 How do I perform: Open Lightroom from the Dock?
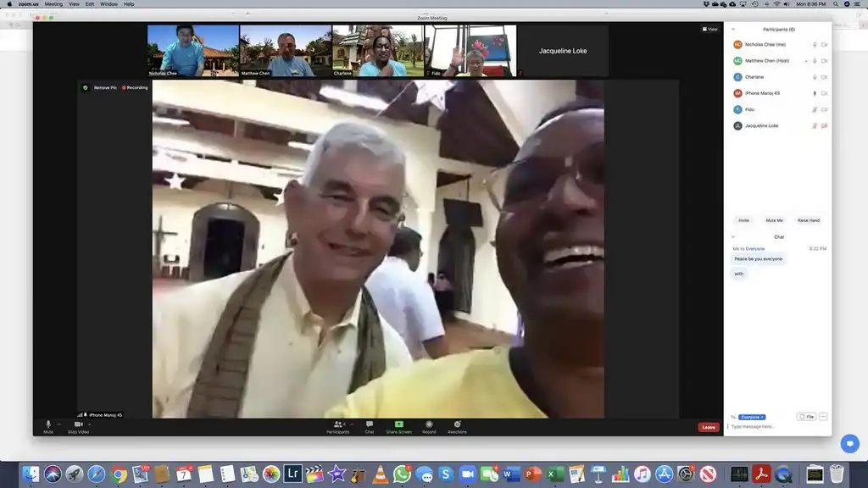coord(292,474)
